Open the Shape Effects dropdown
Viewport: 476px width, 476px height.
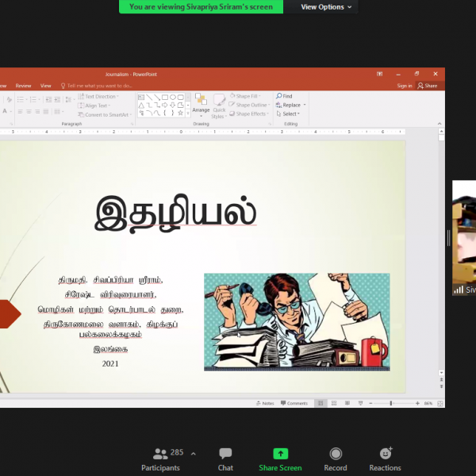[x=249, y=113]
